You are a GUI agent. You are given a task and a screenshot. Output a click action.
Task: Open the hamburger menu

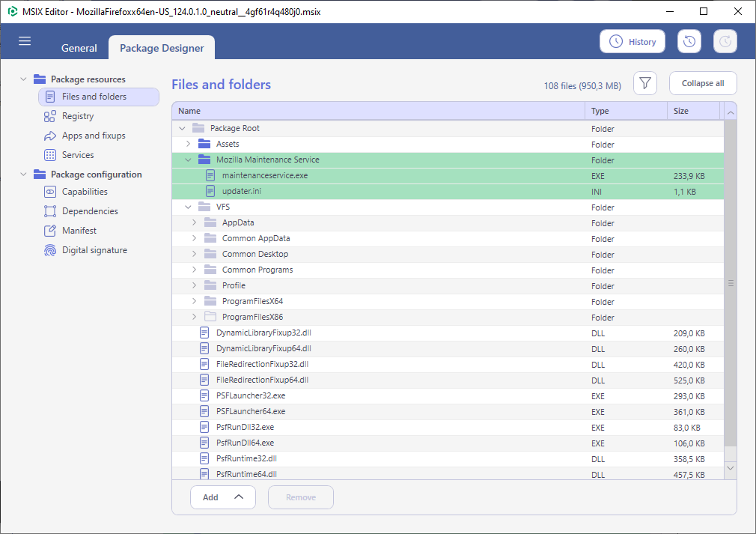pyautogui.click(x=25, y=41)
